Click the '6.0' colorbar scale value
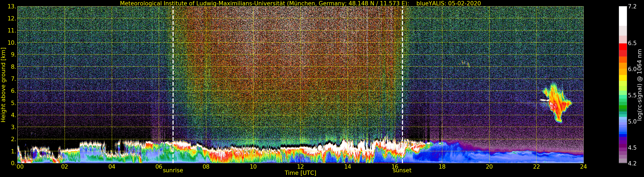Image resolution: width=644 pixels, height=177 pixels. [x=632, y=69]
